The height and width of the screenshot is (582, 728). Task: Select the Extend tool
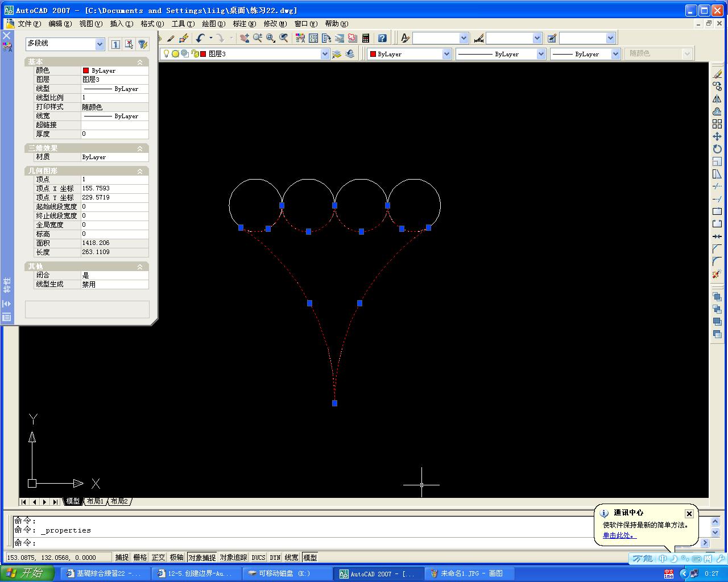click(717, 199)
